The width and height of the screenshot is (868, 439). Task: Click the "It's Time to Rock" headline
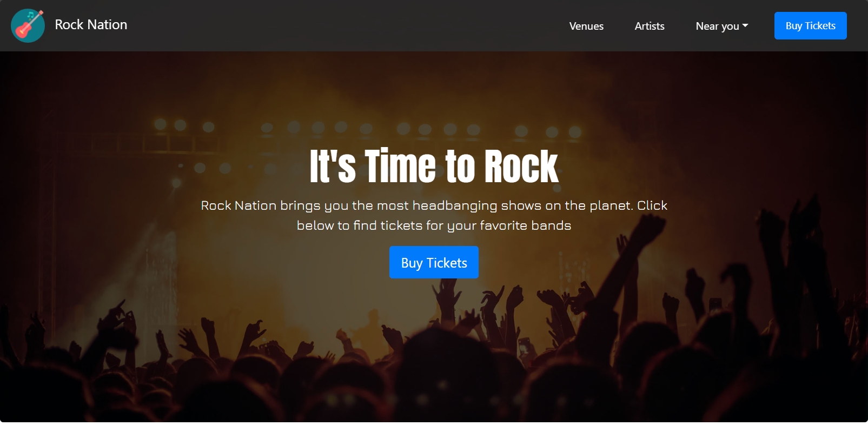(434, 166)
